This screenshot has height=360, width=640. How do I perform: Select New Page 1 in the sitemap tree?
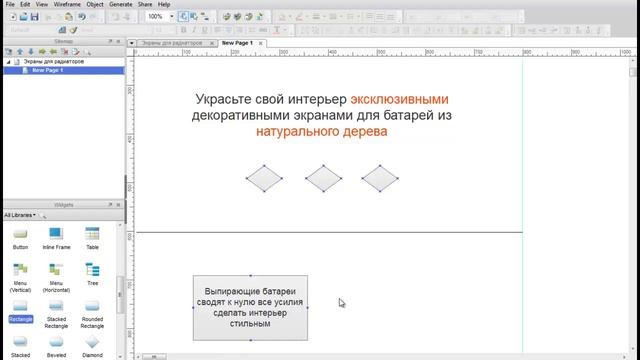point(48,70)
